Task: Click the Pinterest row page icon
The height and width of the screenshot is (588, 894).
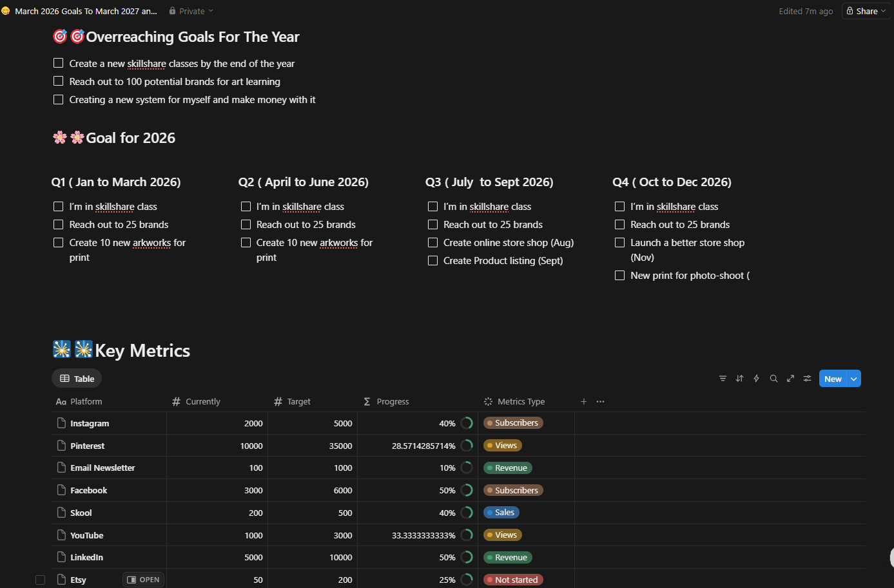Action: [61, 446]
